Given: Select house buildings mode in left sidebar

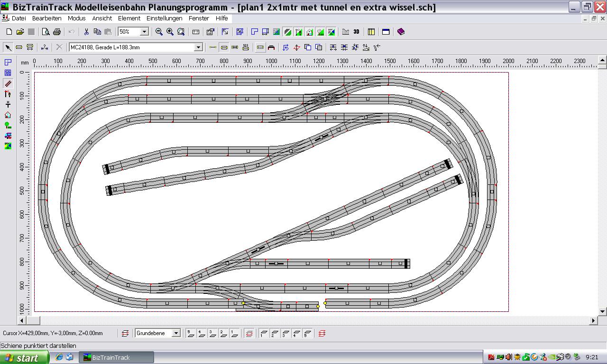Looking at the screenshot, I should pos(8,115).
